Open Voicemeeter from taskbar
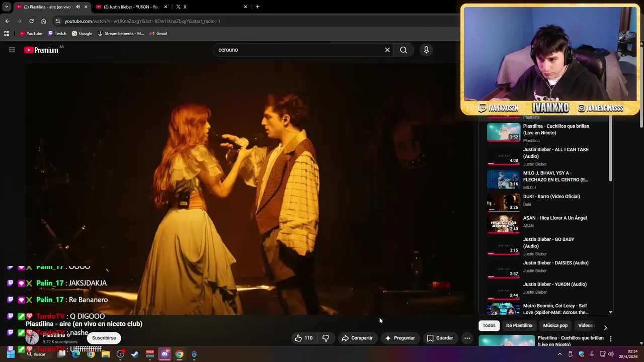The width and height of the screenshot is (644, 362). point(150,354)
